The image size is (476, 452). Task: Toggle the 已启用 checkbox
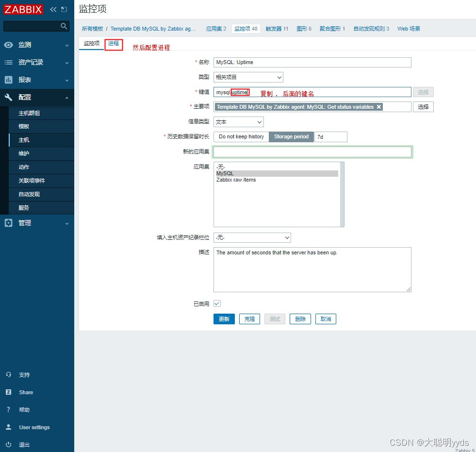217,303
